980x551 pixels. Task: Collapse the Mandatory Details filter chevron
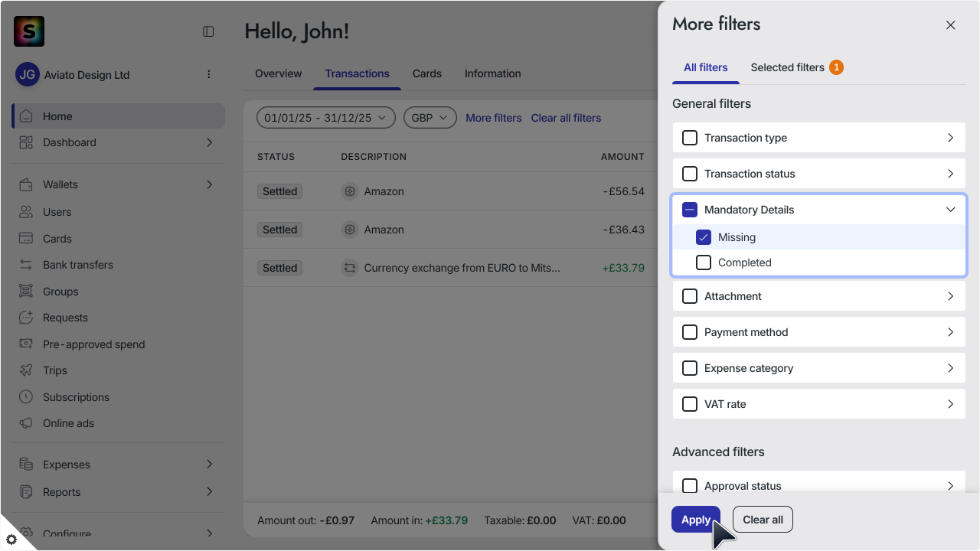[x=950, y=210]
